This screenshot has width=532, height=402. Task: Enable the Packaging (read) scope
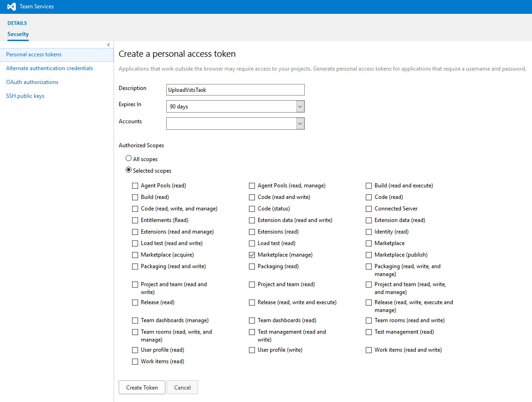(x=252, y=267)
